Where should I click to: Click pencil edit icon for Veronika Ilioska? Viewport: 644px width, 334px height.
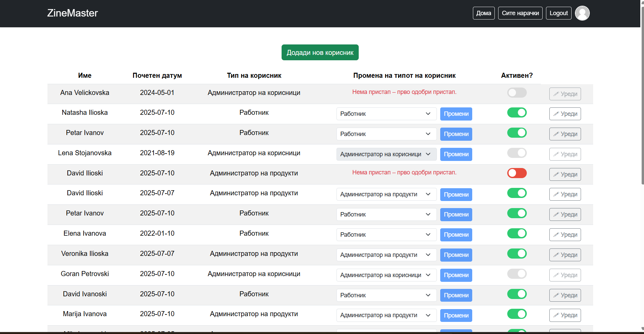tap(556, 255)
